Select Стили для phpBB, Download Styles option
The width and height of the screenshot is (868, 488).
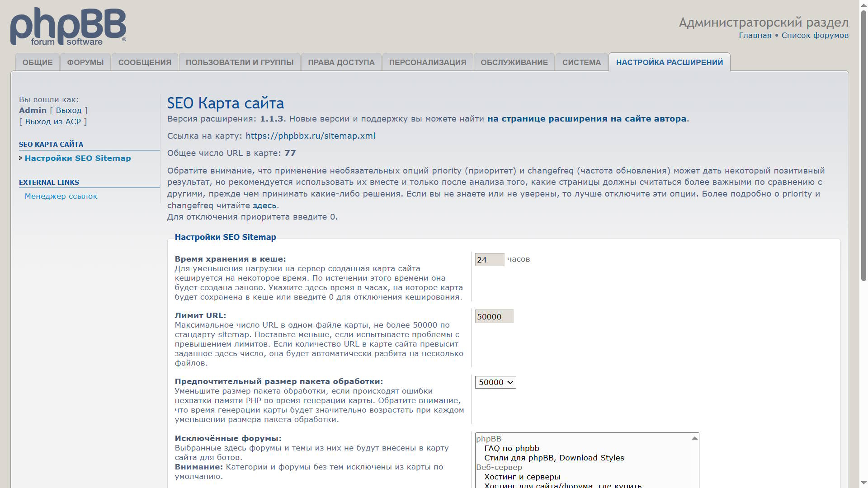pos(554,458)
